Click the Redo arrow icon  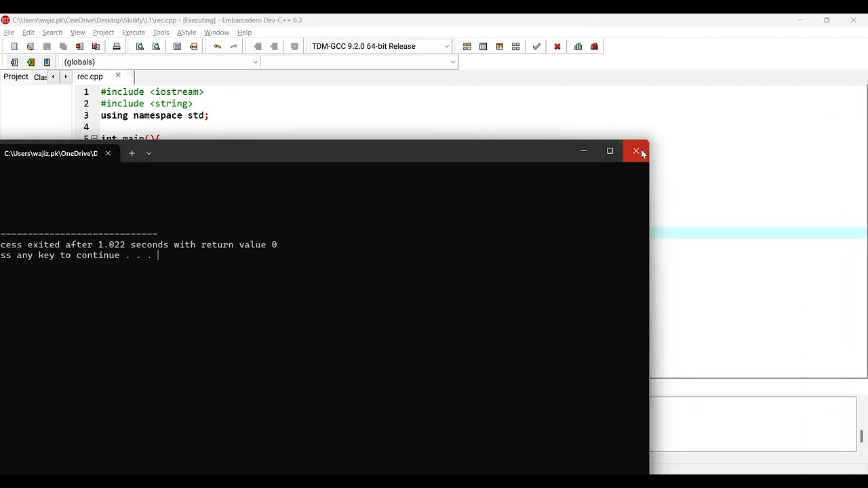coord(233,46)
